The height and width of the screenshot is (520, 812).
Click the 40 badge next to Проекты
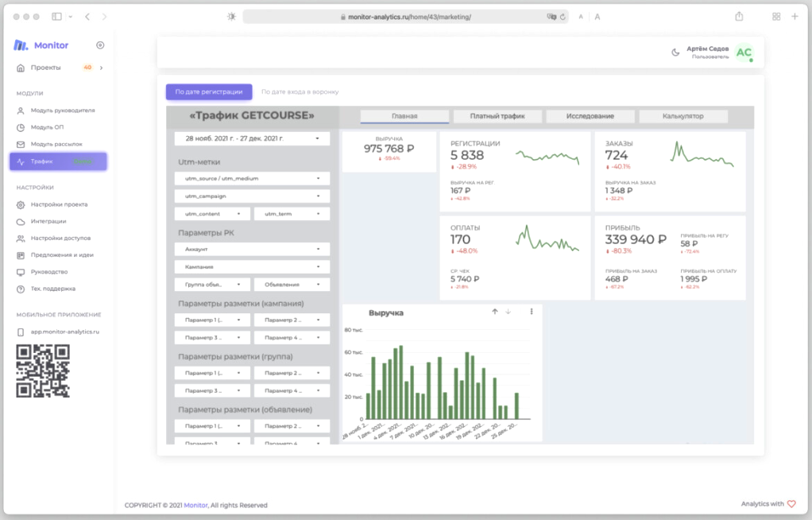(x=87, y=68)
